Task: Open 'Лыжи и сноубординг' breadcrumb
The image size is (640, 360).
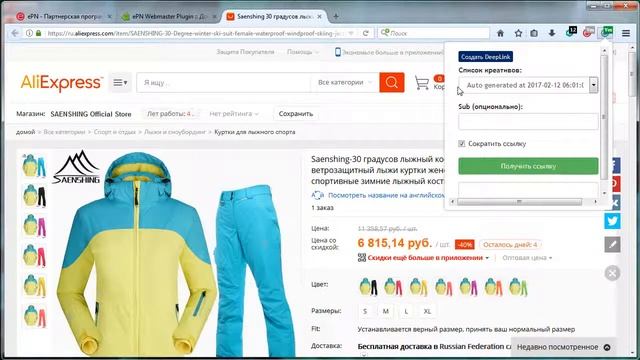Action: 175,132
